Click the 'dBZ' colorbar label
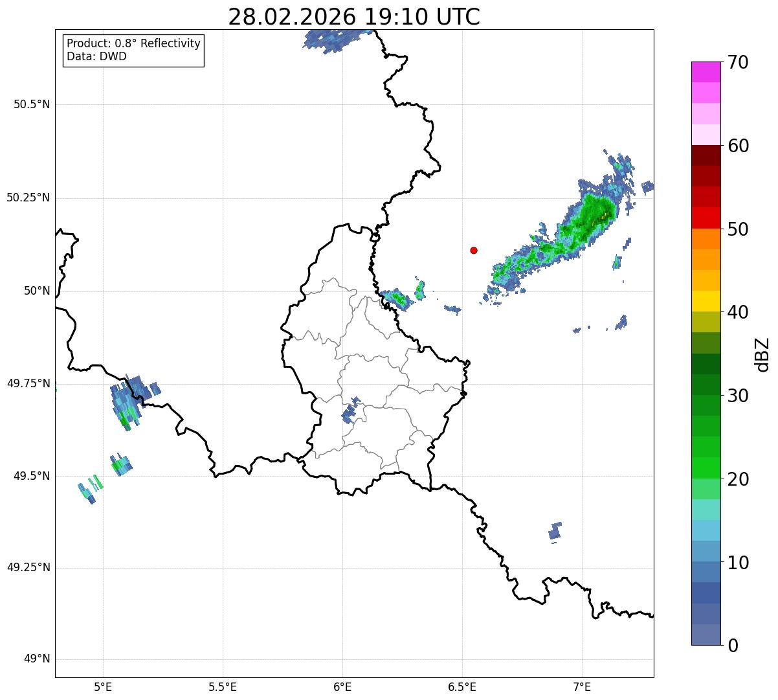The image size is (778, 700). [x=762, y=354]
